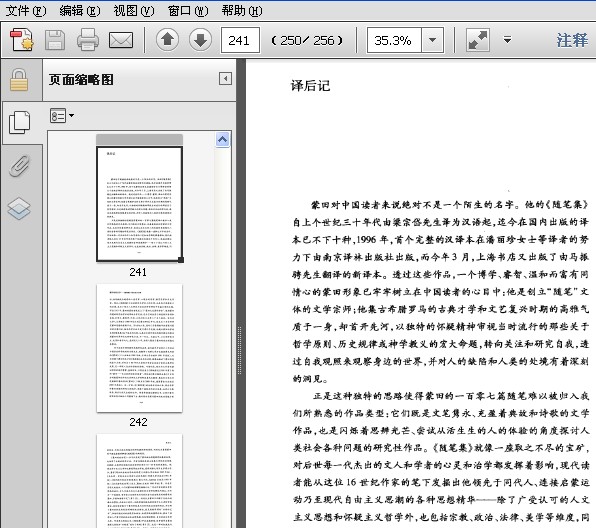Click the zoom percentage field 35.3%
Image resolution: width=596 pixels, height=528 pixels.
394,40
